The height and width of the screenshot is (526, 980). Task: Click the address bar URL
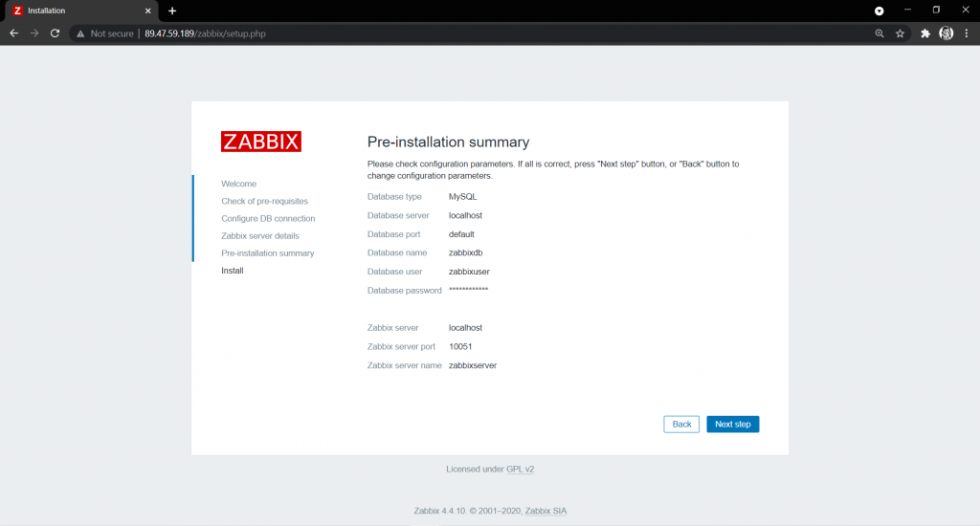(205, 33)
